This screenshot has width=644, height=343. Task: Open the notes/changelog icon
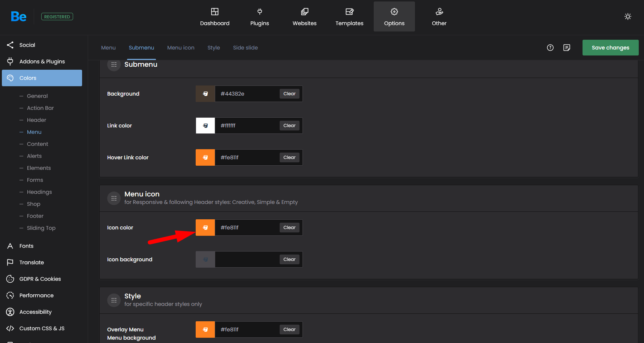point(567,48)
